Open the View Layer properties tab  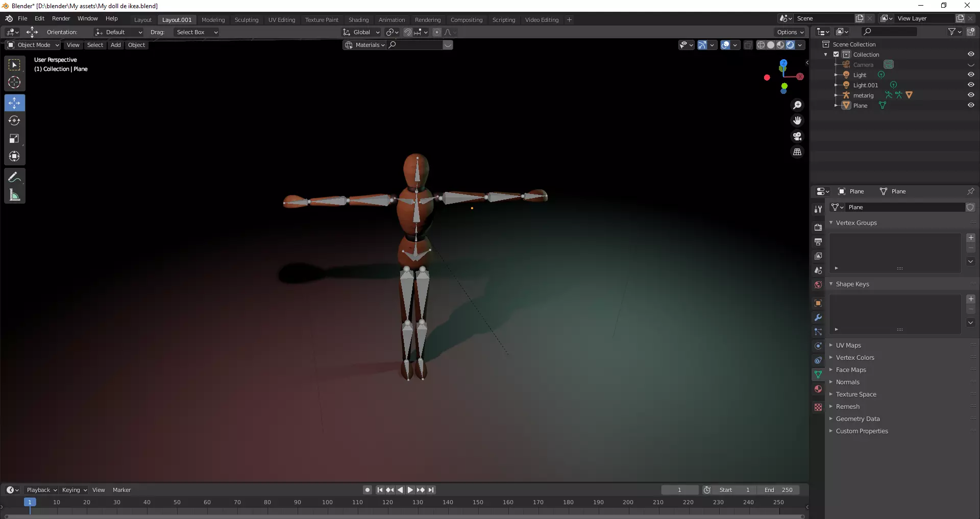tap(818, 256)
